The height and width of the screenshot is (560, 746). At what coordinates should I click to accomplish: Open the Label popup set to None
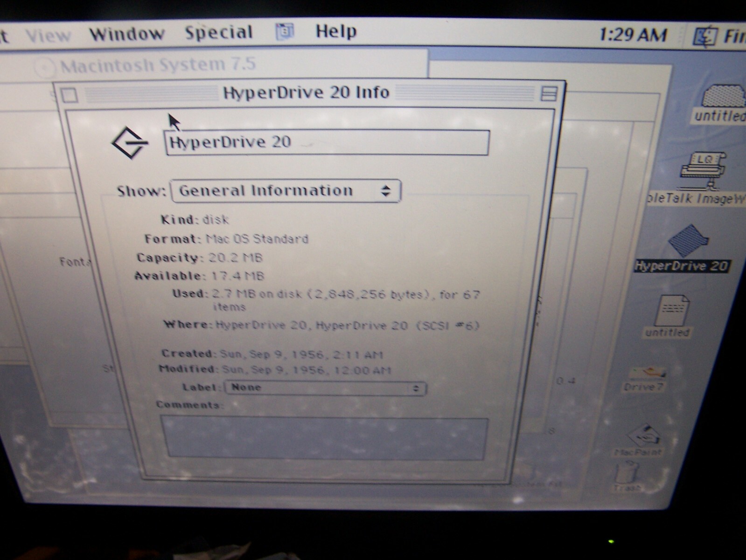pos(325,387)
